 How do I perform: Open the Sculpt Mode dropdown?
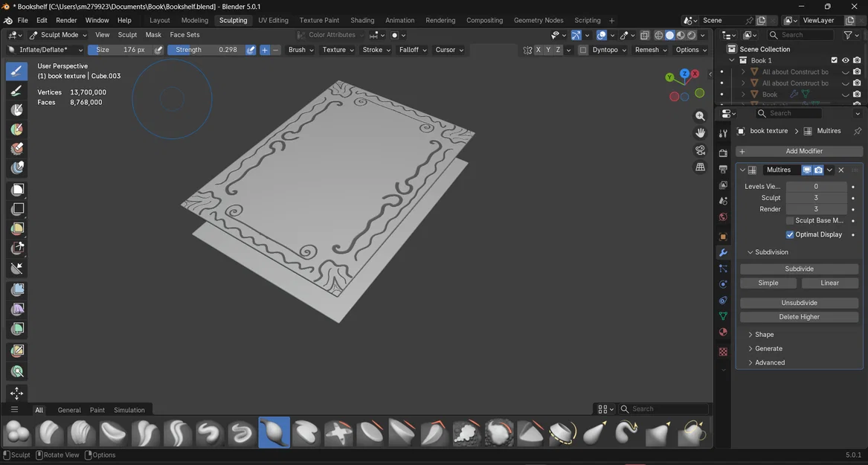pyautogui.click(x=58, y=35)
